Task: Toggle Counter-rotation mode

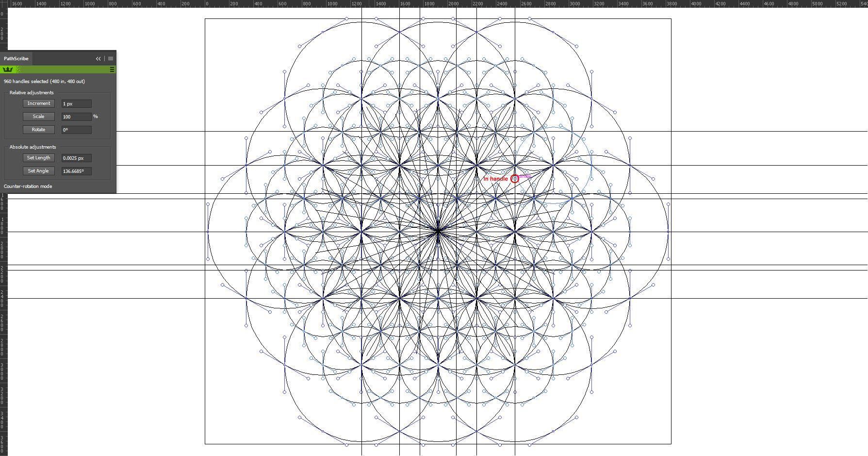Action: [x=28, y=186]
